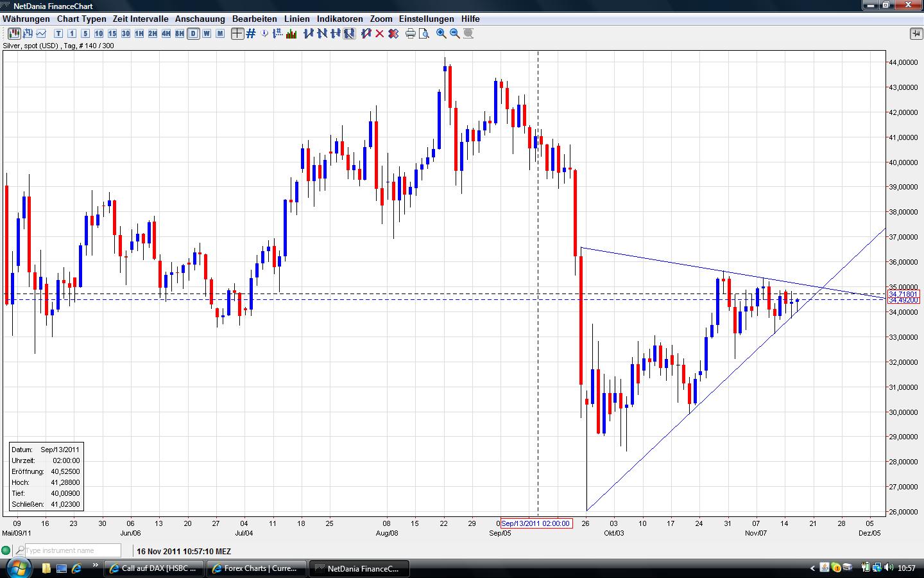Click the red X delete line icon
This screenshot has height=578, width=924.
click(x=380, y=33)
